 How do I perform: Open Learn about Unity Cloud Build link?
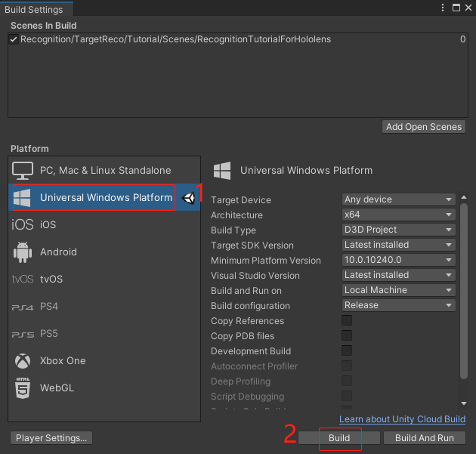click(x=402, y=419)
